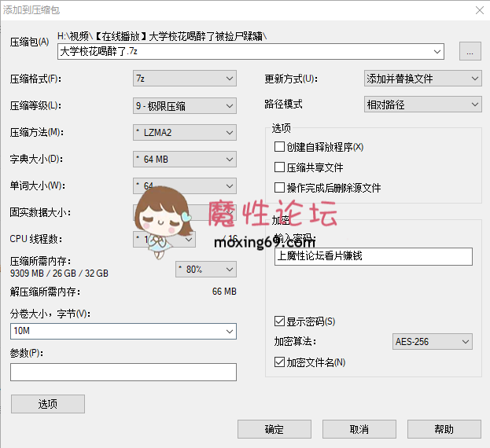Click the 选项 button at bottom left
This screenshot has width=490, height=448.
tap(48, 404)
